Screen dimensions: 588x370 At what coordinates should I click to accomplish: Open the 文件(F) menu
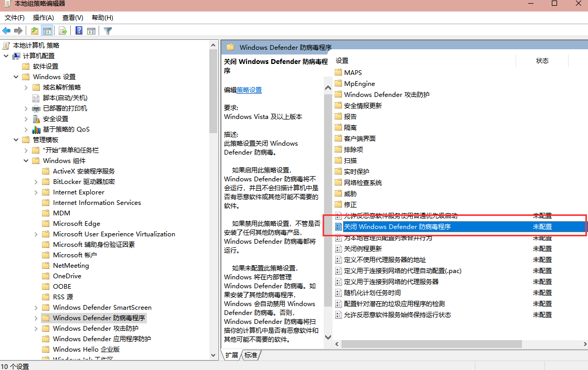(x=15, y=18)
